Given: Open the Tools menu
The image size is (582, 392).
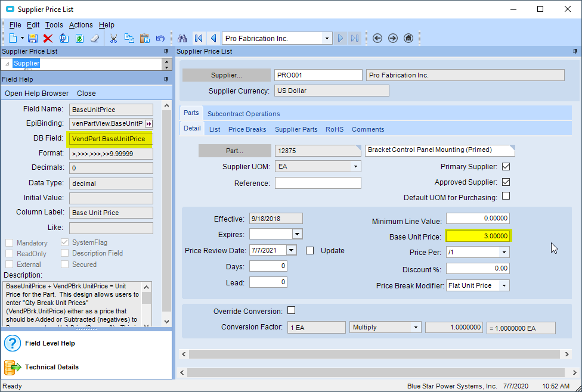Looking at the screenshot, I should click(x=54, y=25).
